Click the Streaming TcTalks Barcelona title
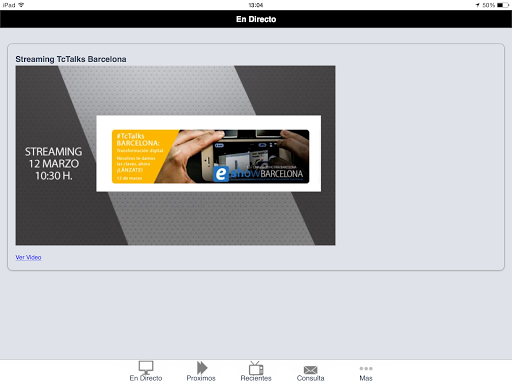Image resolution: width=512 pixels, height=384 pixels. pos(71,59)
